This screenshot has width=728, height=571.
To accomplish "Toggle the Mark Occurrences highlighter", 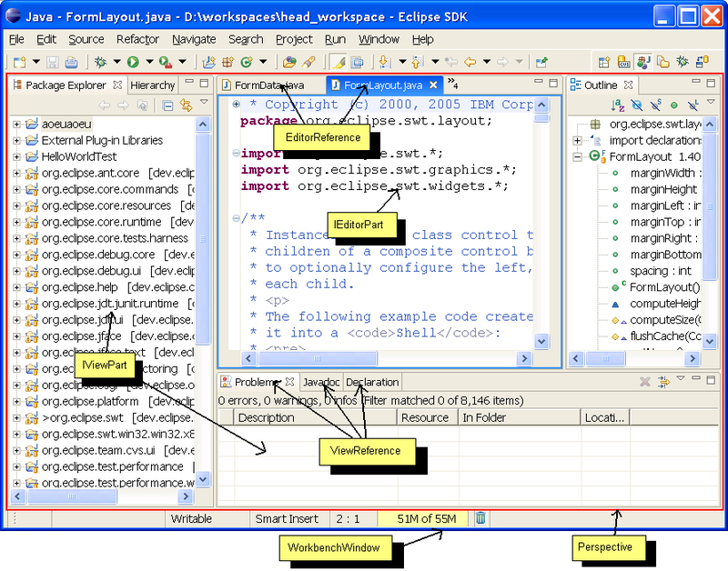I will tap(337, 62).
